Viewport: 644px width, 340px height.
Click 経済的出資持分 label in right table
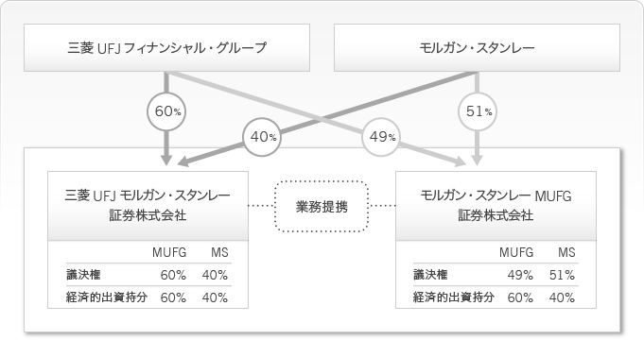[x=454, y=297]
